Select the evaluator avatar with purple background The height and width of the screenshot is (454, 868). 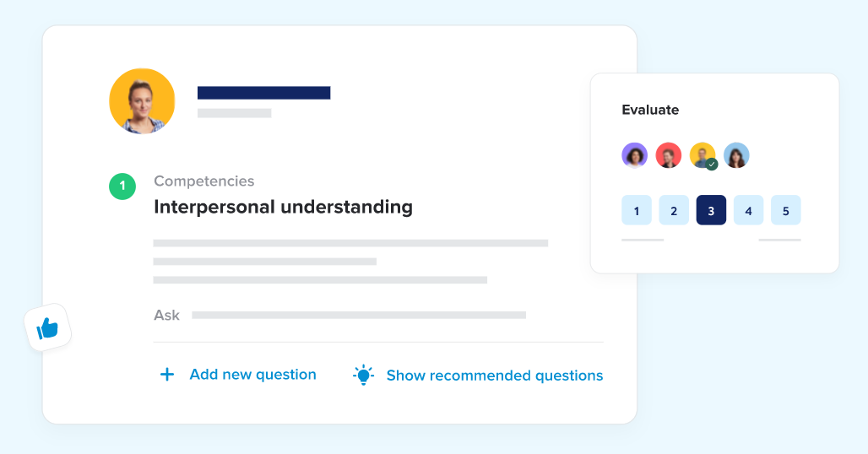pyautogui.click(x=634, y=155)
